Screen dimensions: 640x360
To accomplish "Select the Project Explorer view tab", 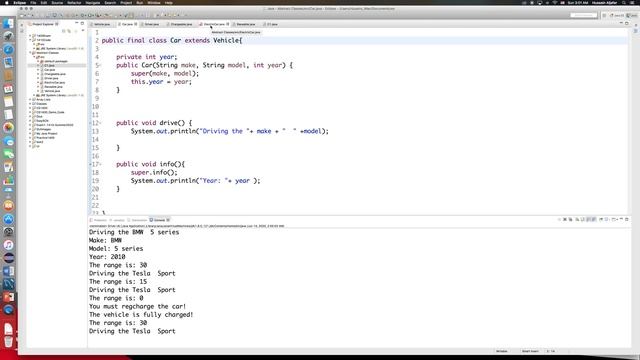I will click(43, 24).
